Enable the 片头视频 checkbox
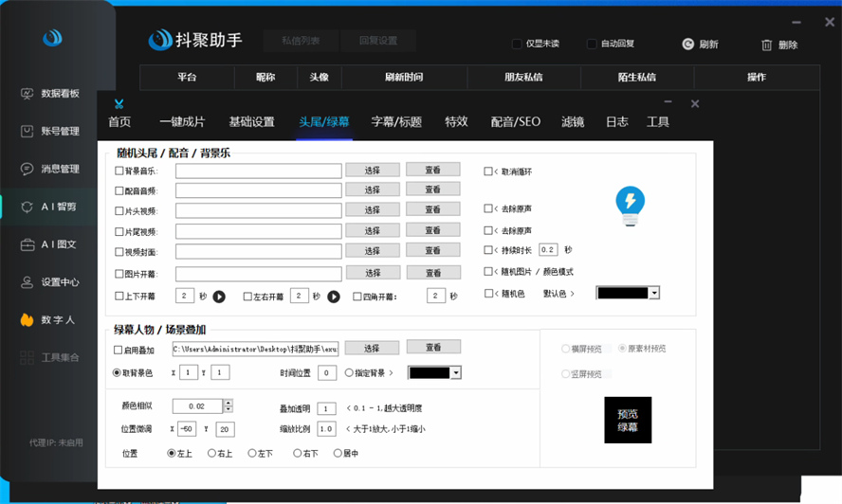842x504 pixels. tap(119, 211)
